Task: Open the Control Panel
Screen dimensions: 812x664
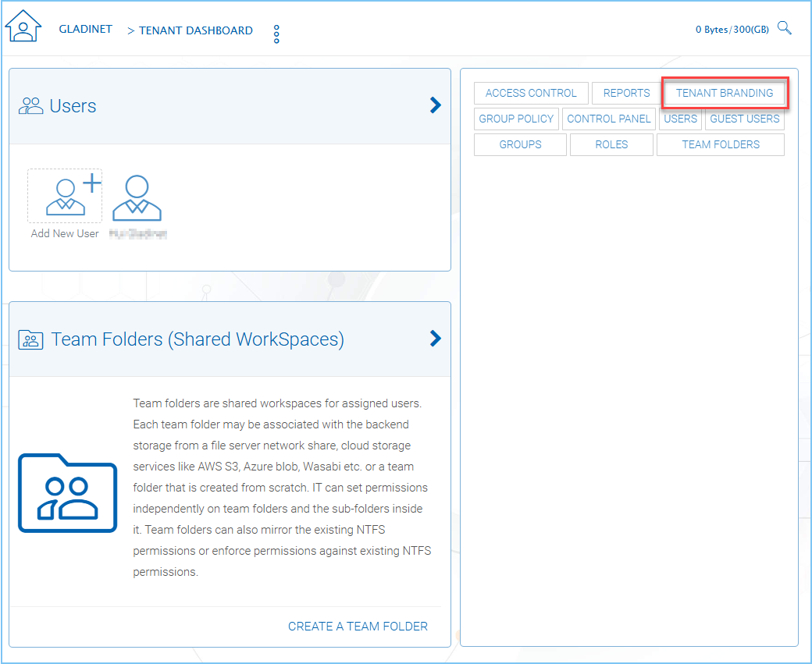Action: pos(609,119)
